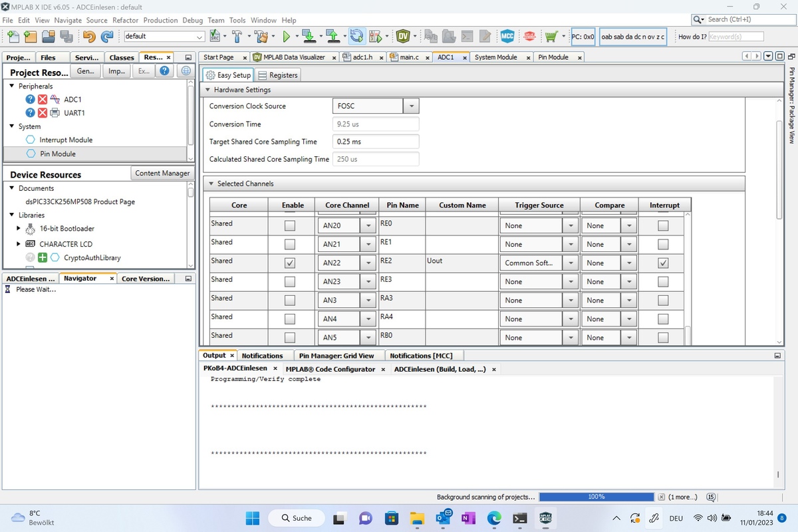Viewport: 798px width, 532px height.
Task: Uncheck the AN22 enable checkbox
Action: pyautogui.click(x=289, y=263)
